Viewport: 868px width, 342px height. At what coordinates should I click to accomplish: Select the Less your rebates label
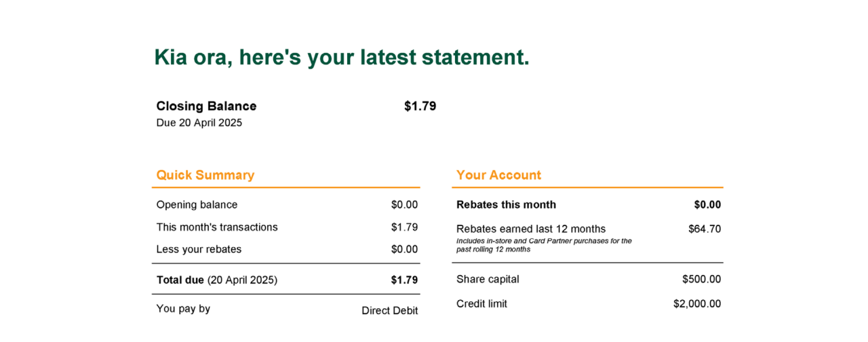tap(199, 250)
